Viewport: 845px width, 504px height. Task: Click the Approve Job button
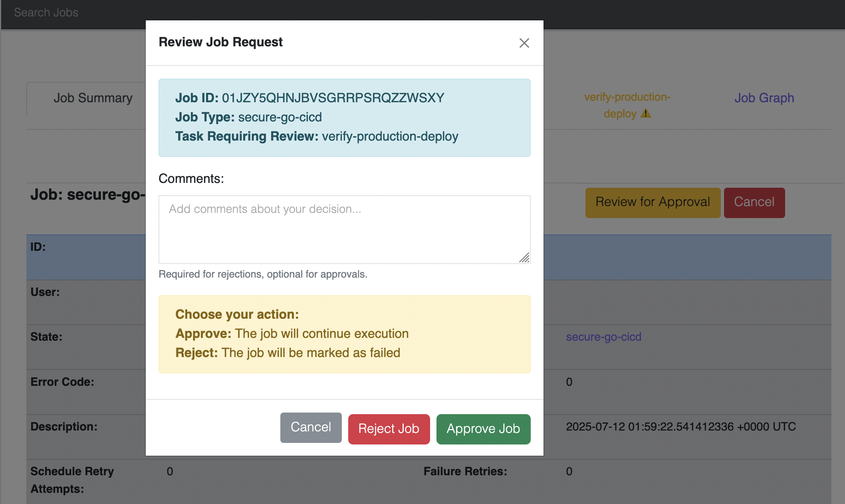click(x=483, y=429)
